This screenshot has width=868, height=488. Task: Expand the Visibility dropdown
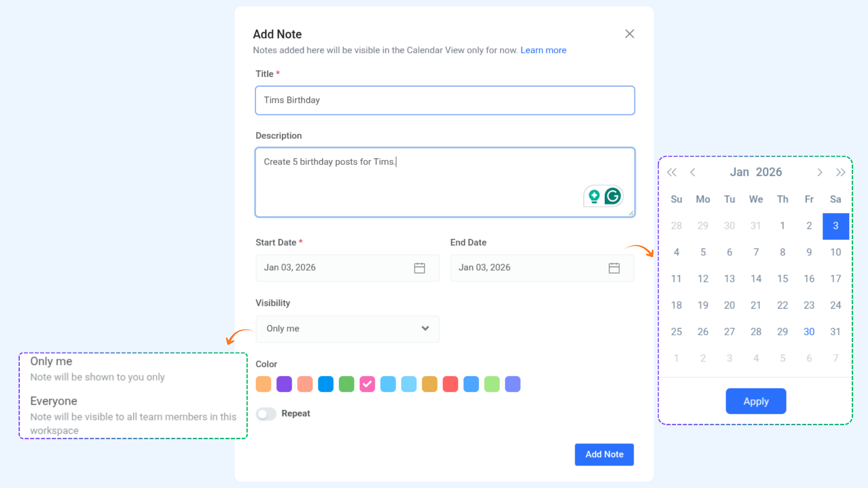pyautogui.click(x=347, y=329)
